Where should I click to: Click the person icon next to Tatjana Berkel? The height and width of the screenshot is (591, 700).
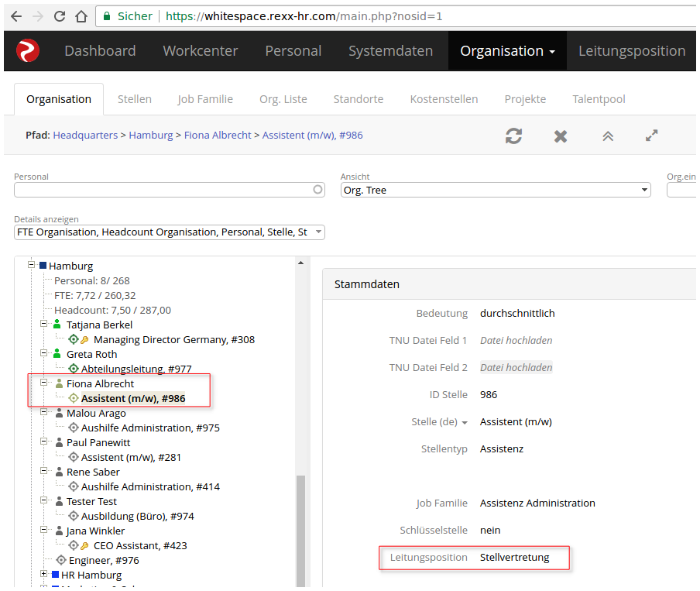(57, 325)
